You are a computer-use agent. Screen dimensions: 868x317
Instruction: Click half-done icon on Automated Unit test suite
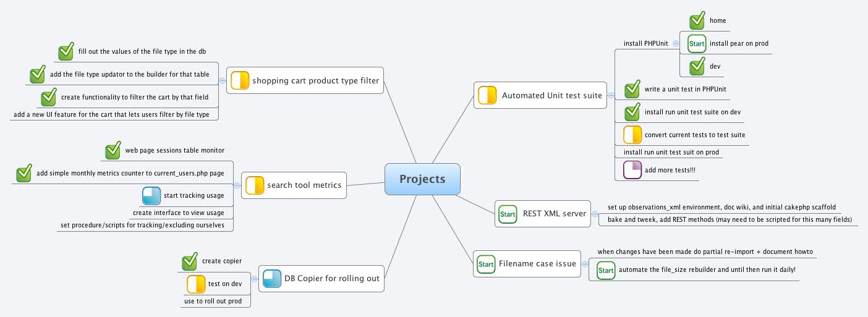coord(487,96)
